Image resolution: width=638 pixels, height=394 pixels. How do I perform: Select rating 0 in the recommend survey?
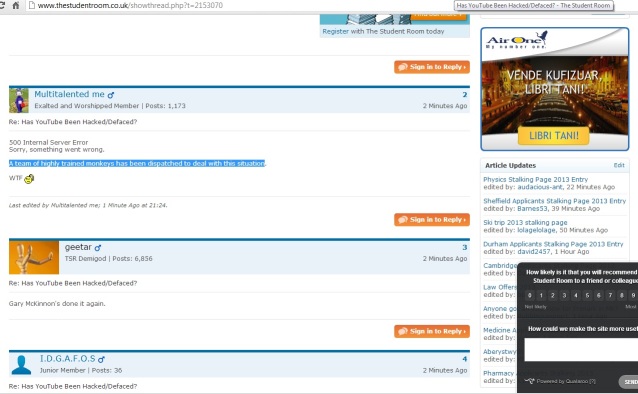529,295
